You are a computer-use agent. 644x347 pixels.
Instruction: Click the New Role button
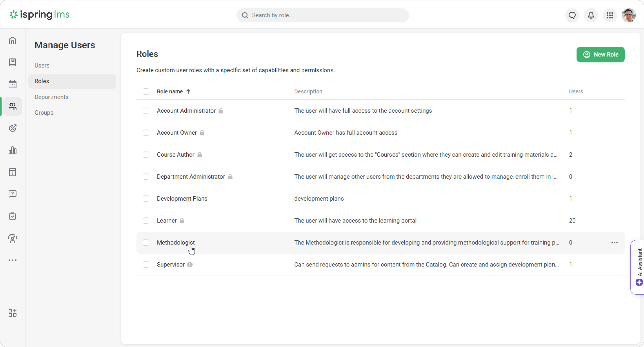[600, 55]
